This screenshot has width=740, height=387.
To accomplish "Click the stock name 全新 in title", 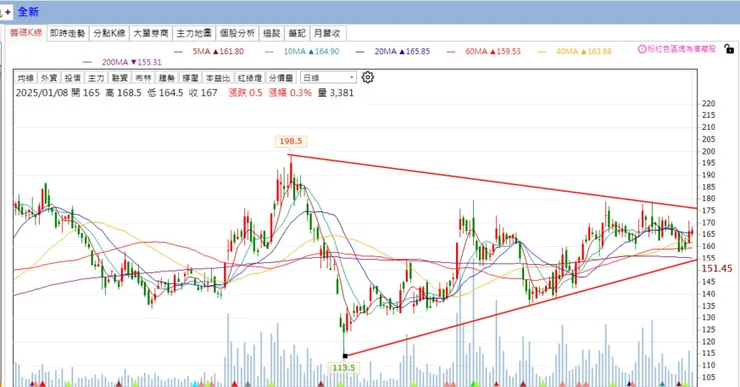I will coord(28,12).
